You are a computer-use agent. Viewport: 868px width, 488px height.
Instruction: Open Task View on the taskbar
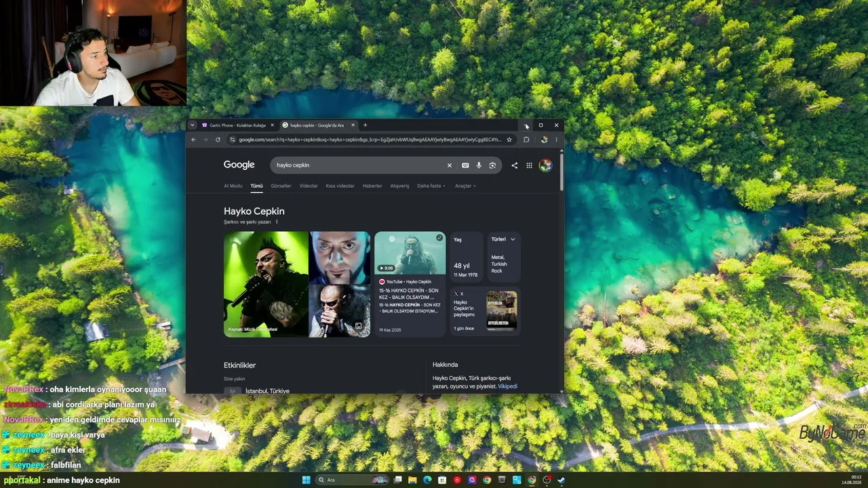coord(398,480)
